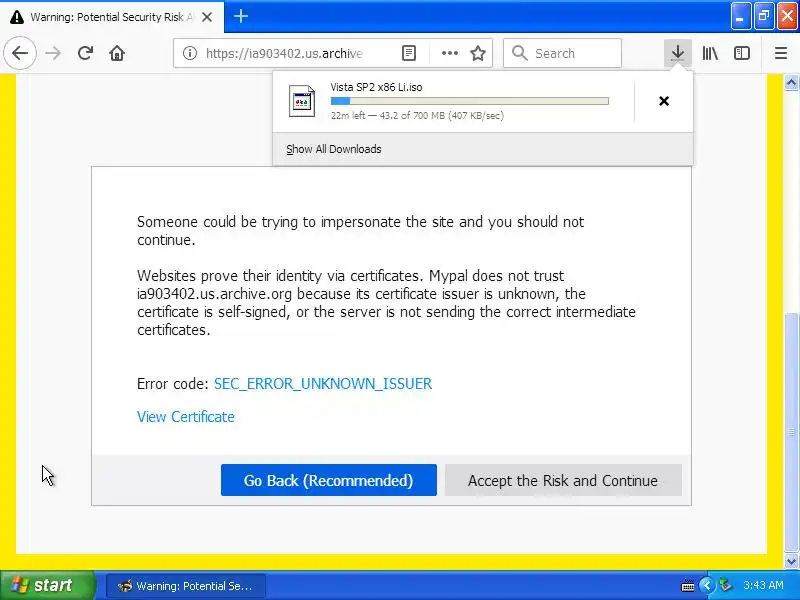Click the network tray icon
The width and height of the screenshot is (800, 600).
pos(725,585)
